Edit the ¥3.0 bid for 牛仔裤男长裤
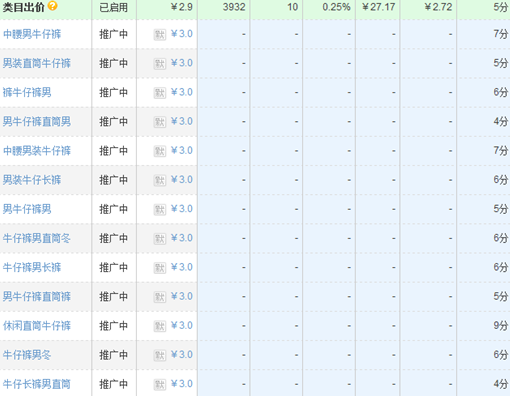Viewport: 510px width, 397px height. (x=182, y=267)
